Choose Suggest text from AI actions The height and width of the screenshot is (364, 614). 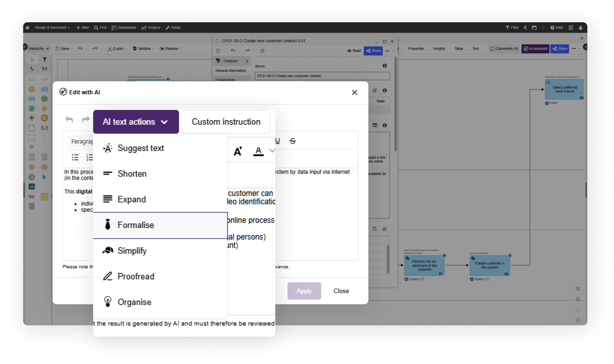160,148
